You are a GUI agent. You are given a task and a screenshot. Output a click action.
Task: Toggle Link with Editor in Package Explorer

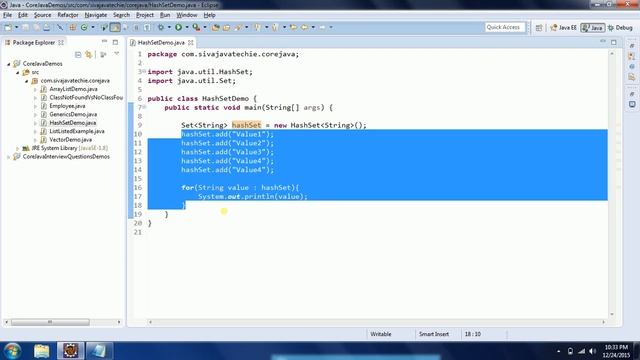point(89,54)
